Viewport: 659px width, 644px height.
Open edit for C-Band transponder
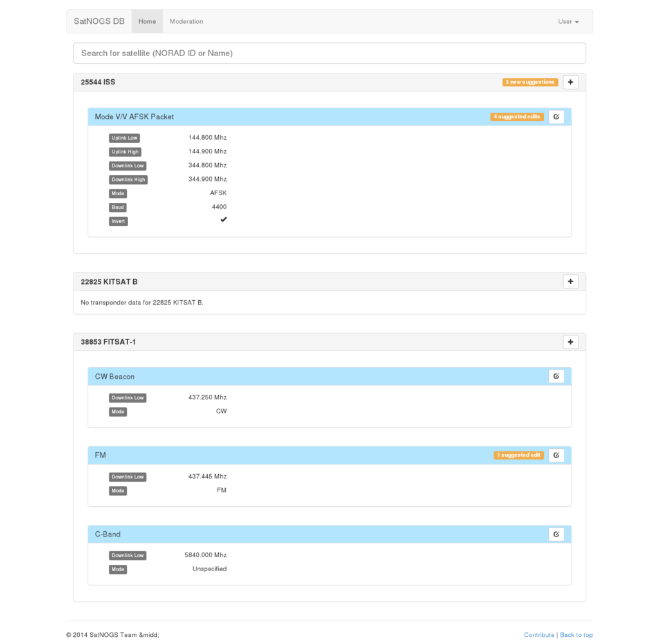pos(556,534)
